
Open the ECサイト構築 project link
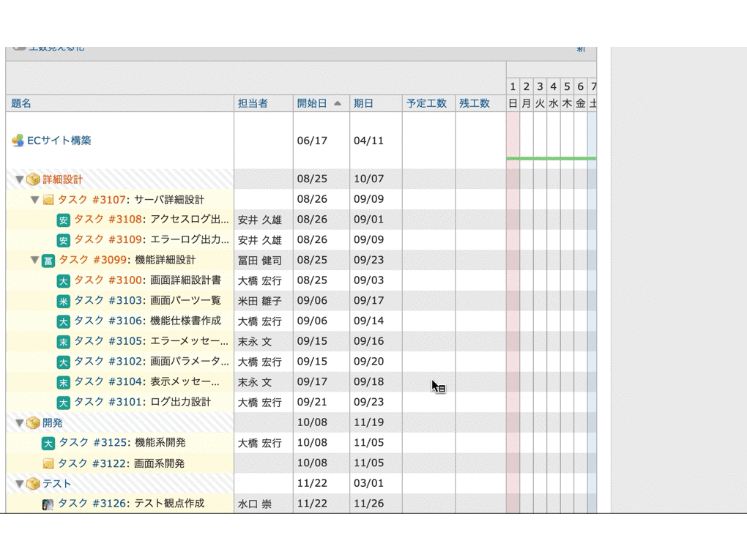[x=59, y=141]
